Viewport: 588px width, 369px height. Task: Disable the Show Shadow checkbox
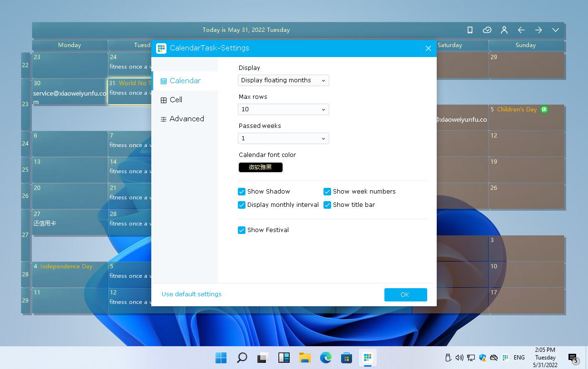click(x=242, y=192)
